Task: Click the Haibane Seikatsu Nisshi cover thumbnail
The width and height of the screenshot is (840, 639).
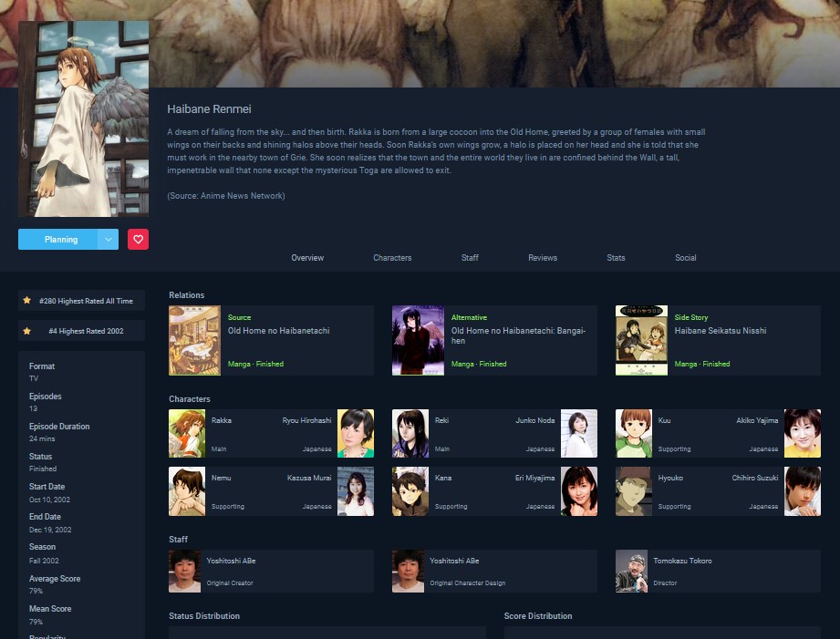Action: (x=641, y=341)
